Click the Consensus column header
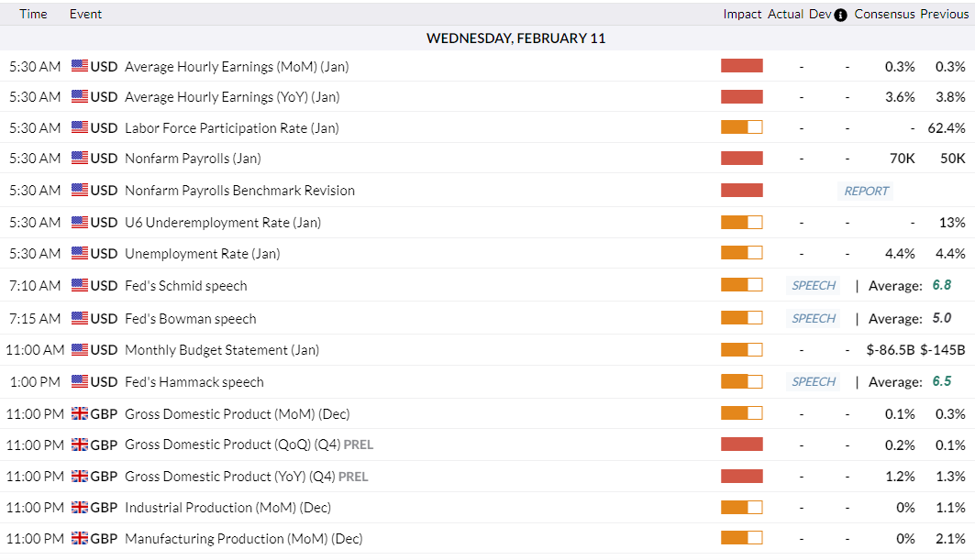 [x=884, y=14]
